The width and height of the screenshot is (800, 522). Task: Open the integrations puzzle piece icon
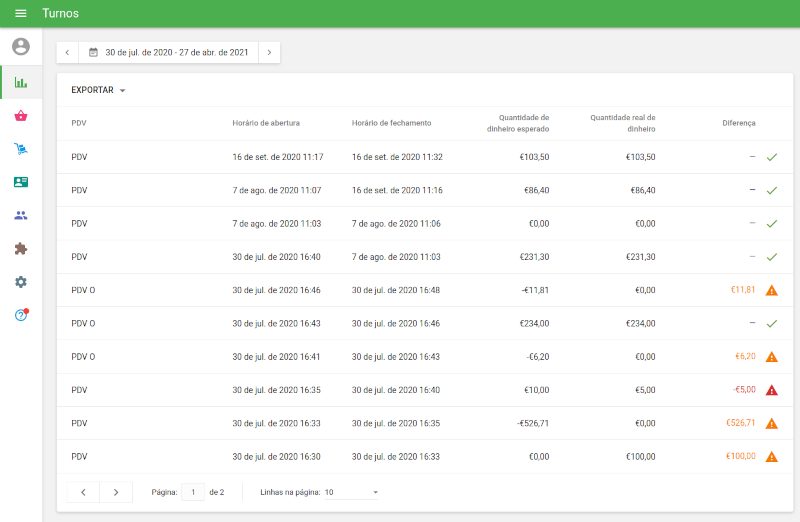point(21,249)
